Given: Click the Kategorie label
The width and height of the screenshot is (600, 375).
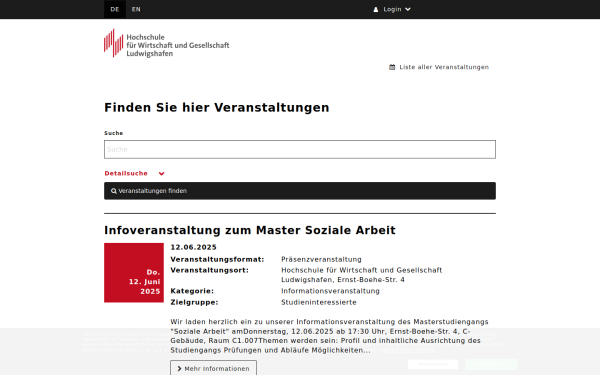Looking at the screenshot, I should coord(192,291).
